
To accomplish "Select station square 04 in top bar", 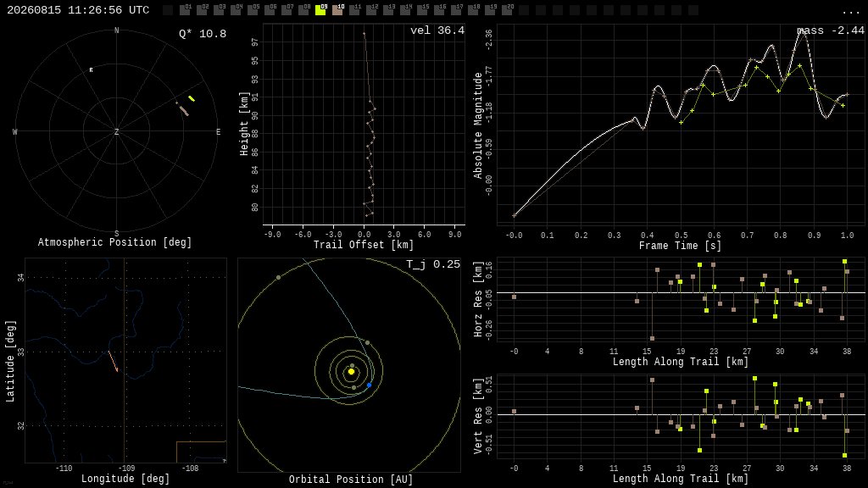I will [x=236, y=10].
